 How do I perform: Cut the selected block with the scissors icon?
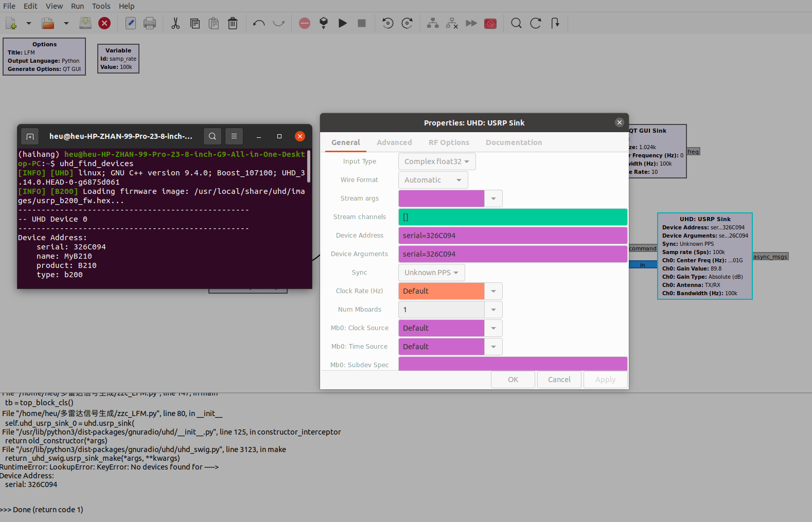[175, 23]
